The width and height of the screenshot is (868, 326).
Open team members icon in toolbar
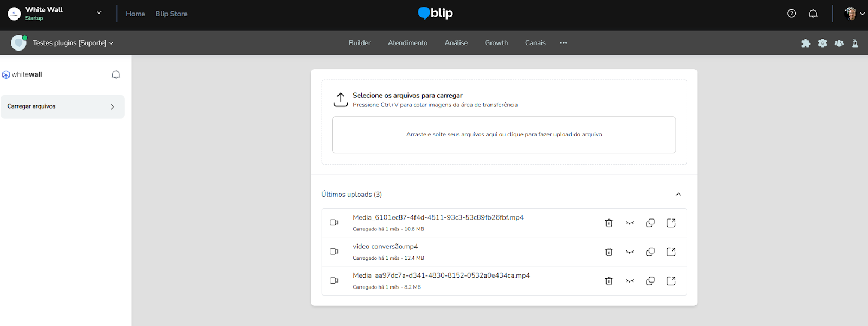point(839,43)
